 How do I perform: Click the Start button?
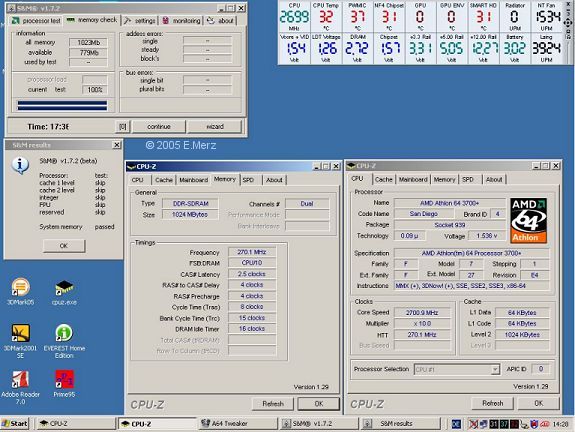point(15,424)
